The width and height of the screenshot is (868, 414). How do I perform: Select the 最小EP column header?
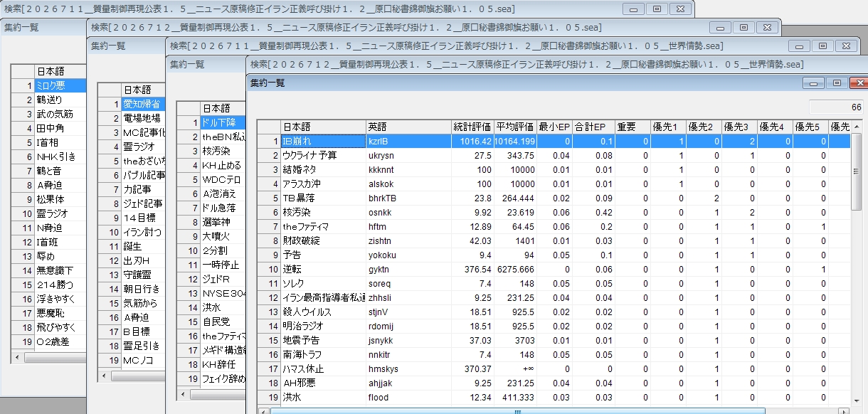point(554,127)
